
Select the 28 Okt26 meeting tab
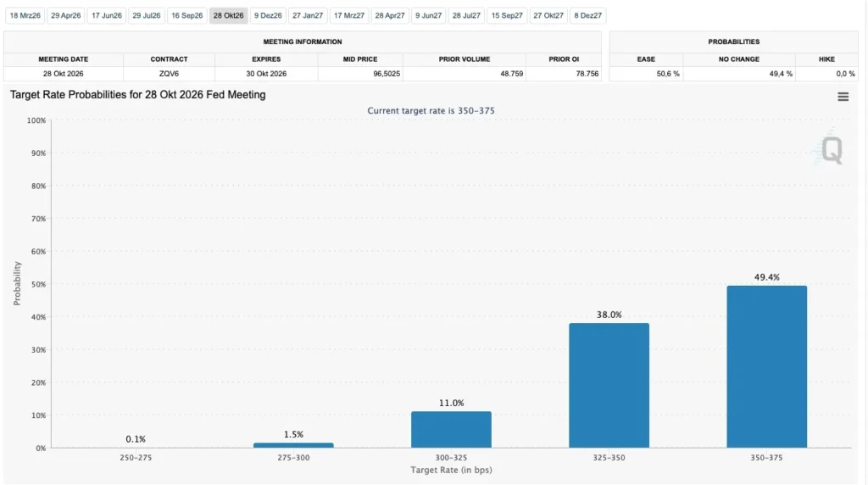pyautogui.click(x=228, y=15)
